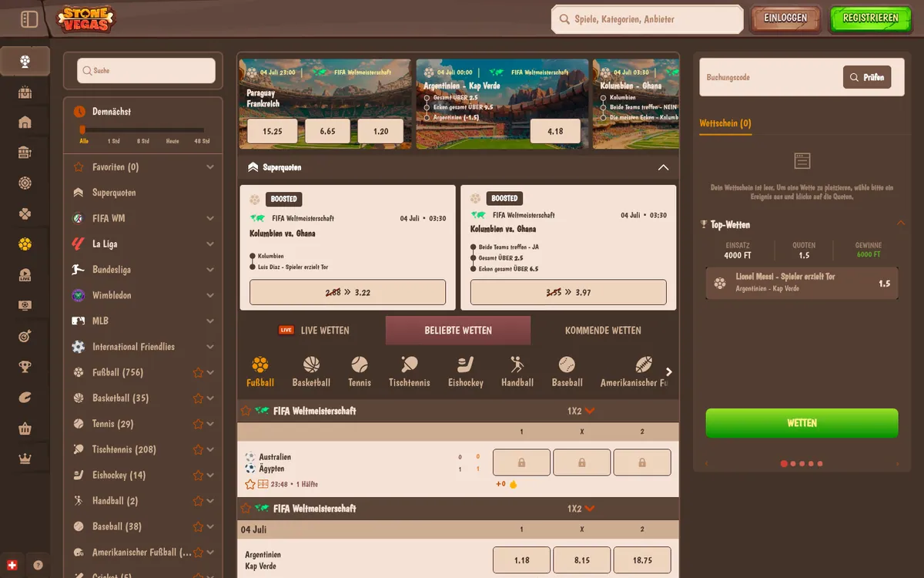Click the Swiss flag language icon
Image resolution: width=924 pixels, height=578 pixels.
click(12, 565)
